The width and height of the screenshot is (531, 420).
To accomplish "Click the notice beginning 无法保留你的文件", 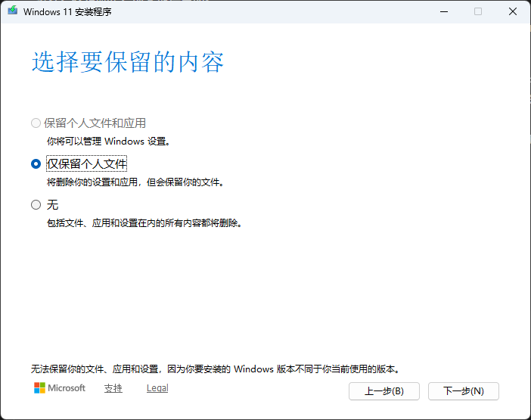I will (216, 369).
